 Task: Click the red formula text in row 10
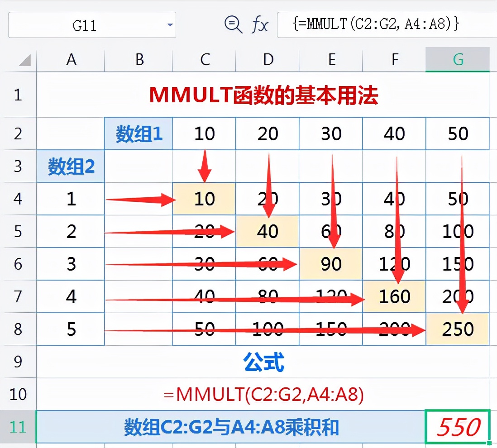(x=263, y=395)
